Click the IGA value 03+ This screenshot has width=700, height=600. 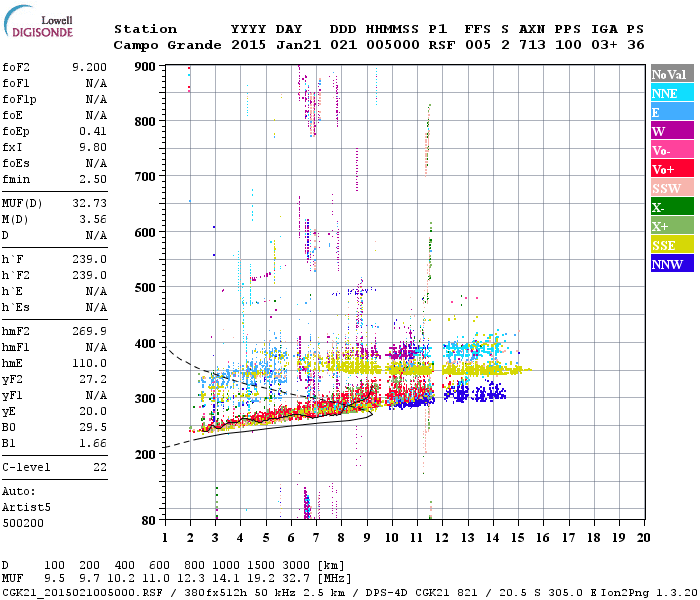(x=604, y=45)
